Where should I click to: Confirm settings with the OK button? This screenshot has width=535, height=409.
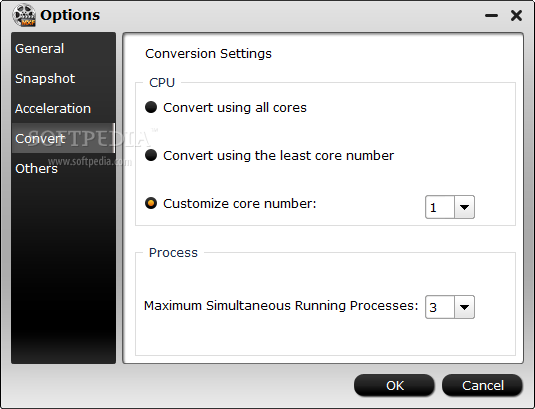coord(394,385)
